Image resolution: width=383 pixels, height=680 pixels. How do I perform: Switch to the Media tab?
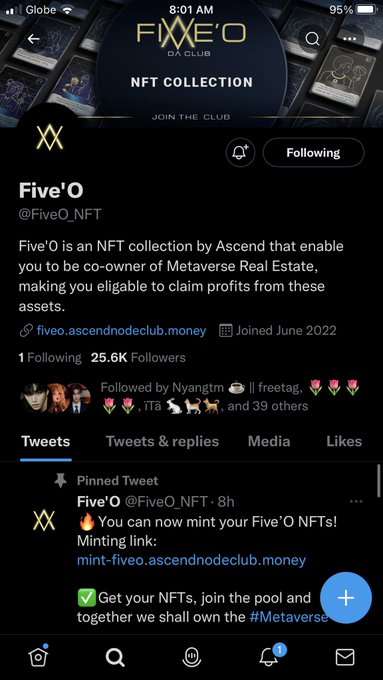point(269,441)
